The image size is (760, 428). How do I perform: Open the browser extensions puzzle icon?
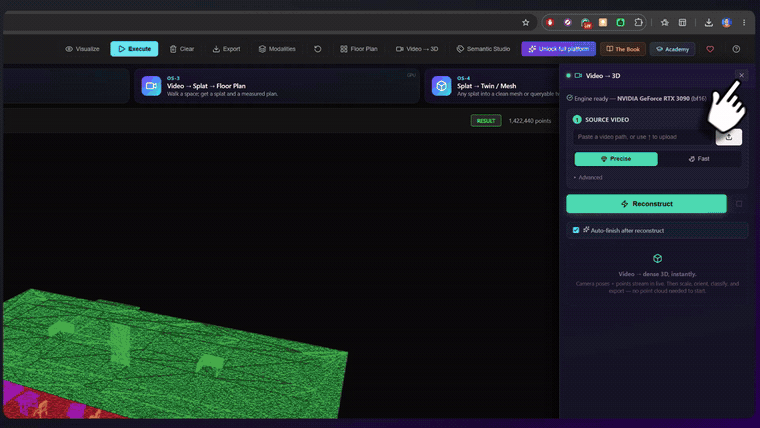[x=638, y=22]
